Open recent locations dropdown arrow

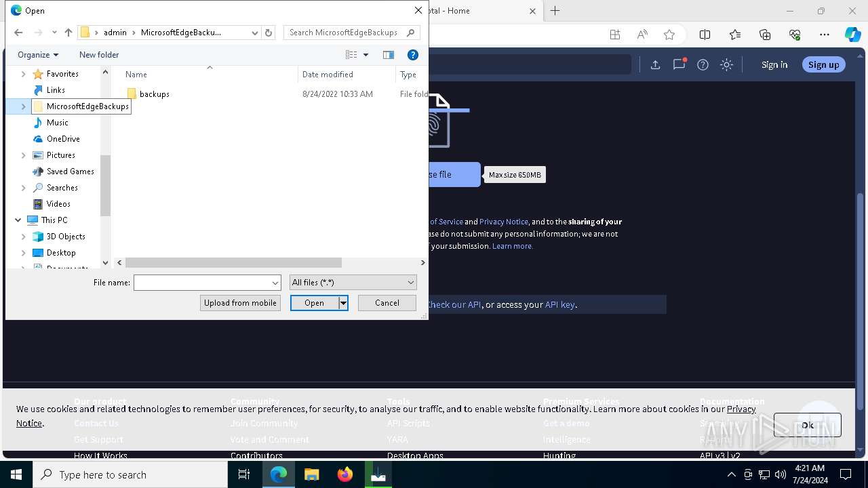[54, 33]
